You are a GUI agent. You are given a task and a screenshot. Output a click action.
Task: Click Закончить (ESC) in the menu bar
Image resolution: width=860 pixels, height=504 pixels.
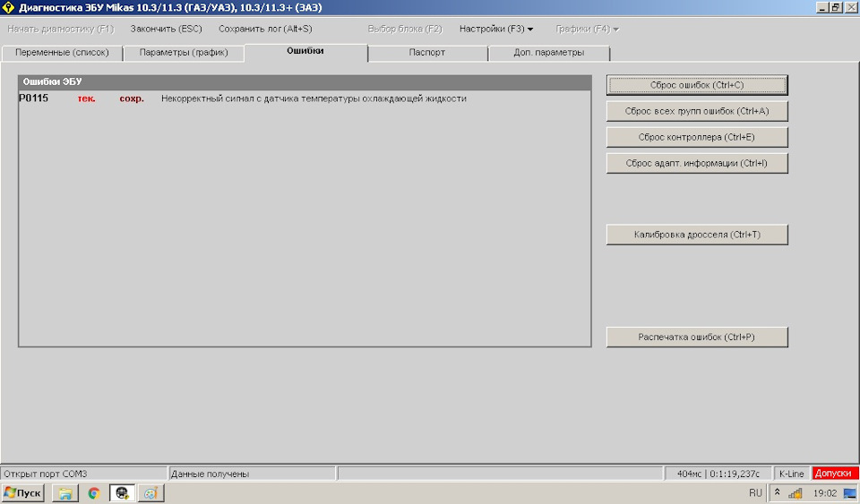click(167, 29)
